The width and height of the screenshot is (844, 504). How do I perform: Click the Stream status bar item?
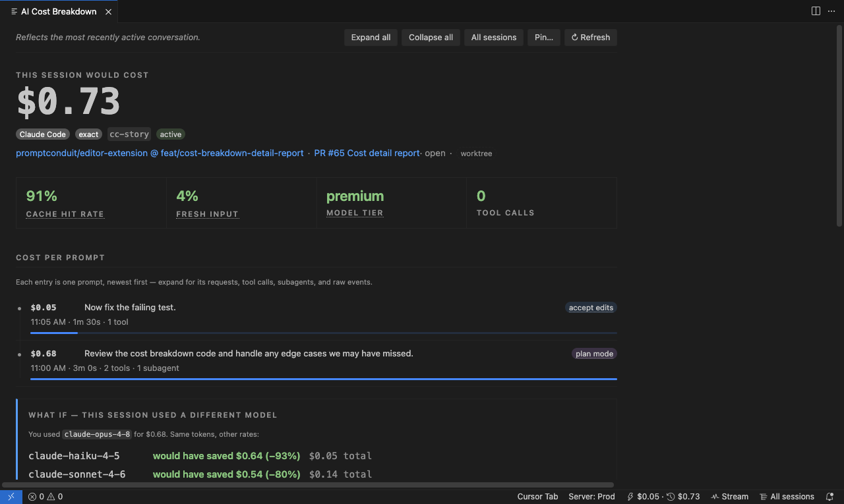729,497
